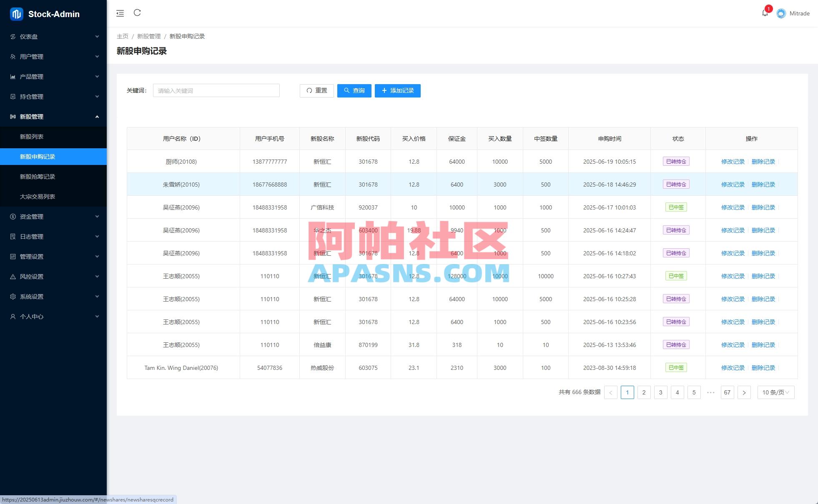Select the 系统设置 settings gear icon

[13, 296]
